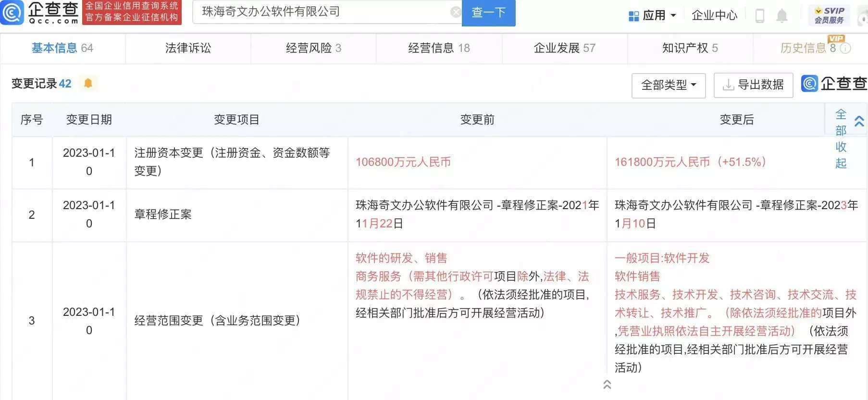Clear the search box with X icon
This screenshot has width=868, height=400.
point(455,12)
